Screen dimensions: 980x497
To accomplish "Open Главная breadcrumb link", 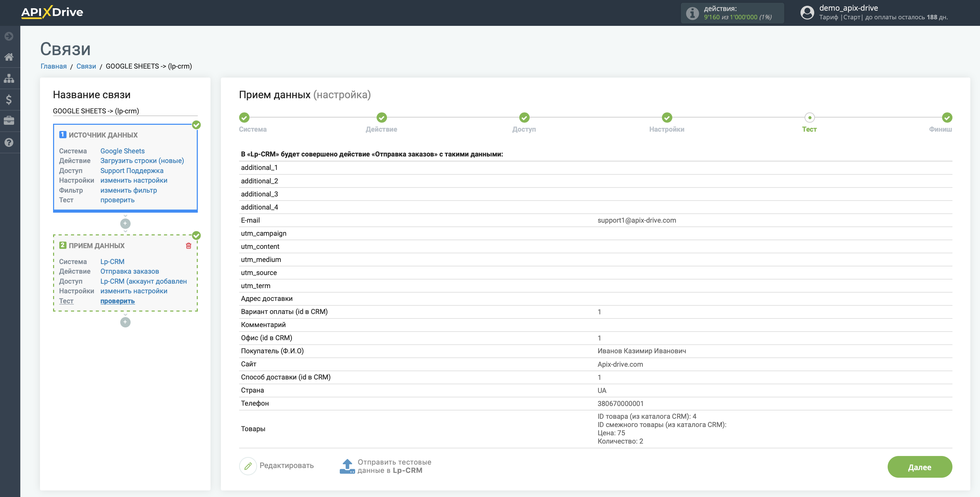I will [x=54, y=66].
